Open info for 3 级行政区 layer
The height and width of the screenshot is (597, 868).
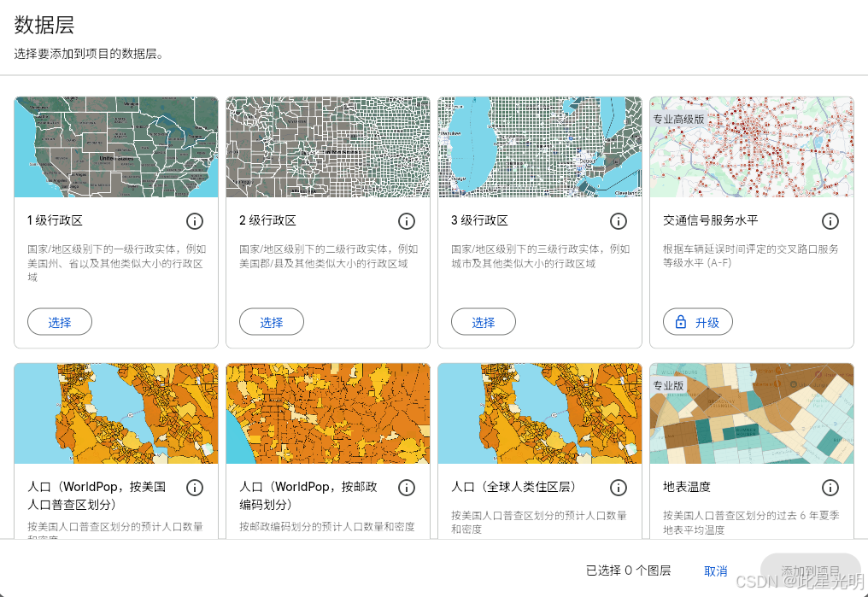coord(619,221)
